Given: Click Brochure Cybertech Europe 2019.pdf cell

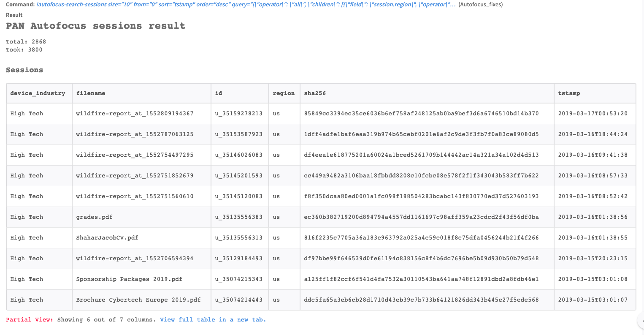Looking at the screenshot, I should 138,300.
